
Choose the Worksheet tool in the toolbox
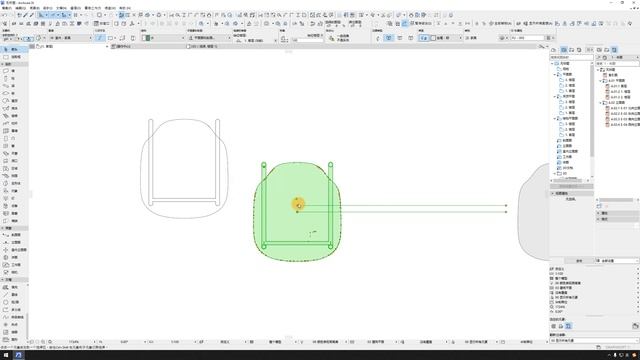[x=14, y=265]
